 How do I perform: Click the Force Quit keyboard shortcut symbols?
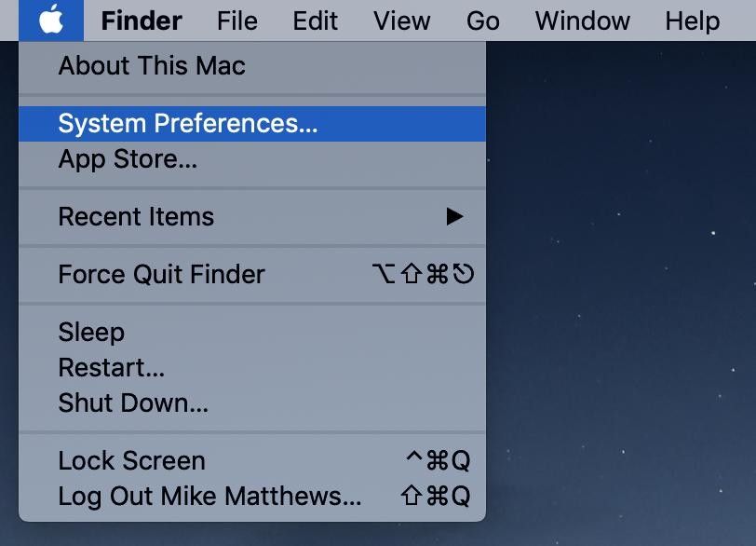(422, 275)
